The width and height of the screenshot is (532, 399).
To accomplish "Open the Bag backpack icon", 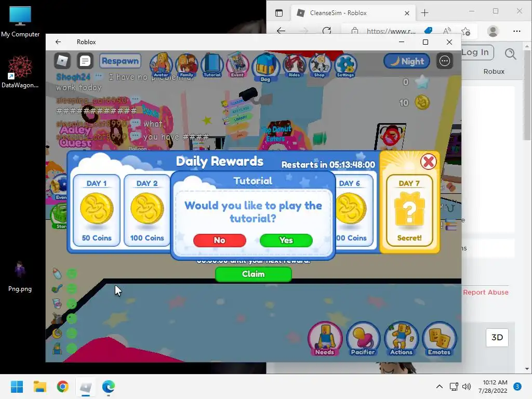I will 265,67.
